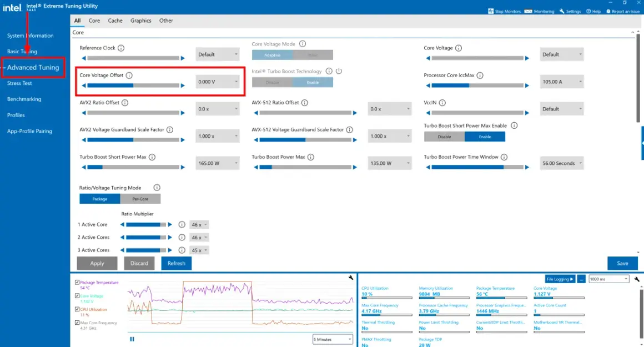This screenshot has height=347, width=644.
Task: Open Core Voltage Offset 0.000 V dropdown
Action: [x=217, y=82]
